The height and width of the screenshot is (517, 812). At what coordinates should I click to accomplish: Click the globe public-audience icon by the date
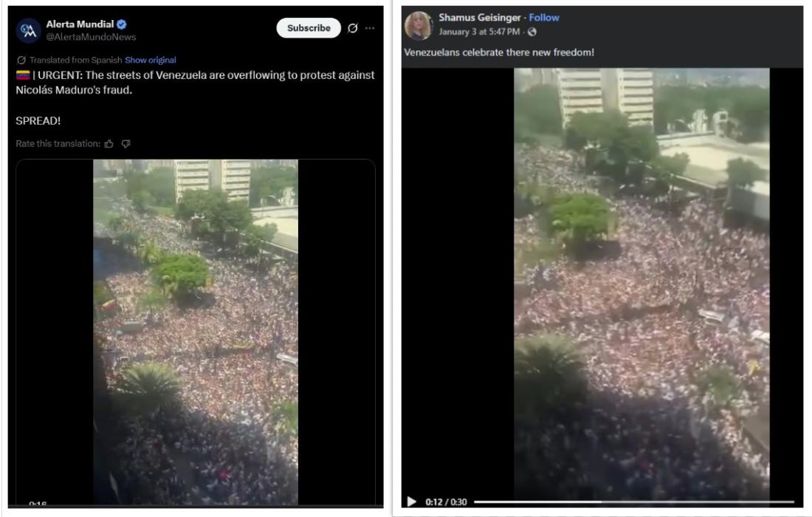pos(531,32)
